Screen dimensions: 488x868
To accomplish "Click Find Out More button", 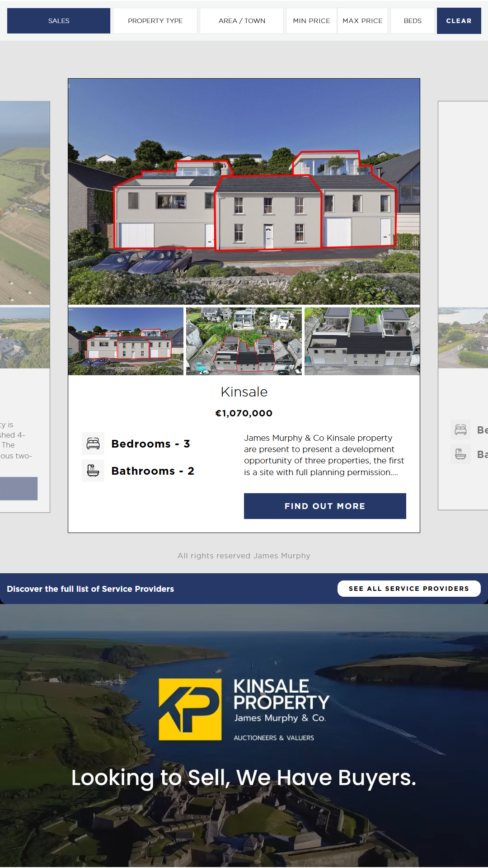I will (325, 506).
